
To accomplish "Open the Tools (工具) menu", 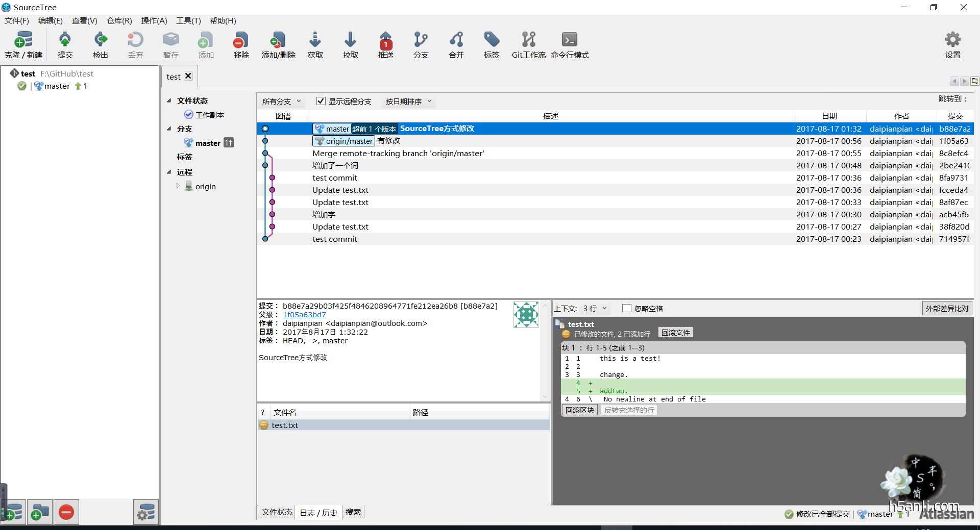I will (188, 21).
